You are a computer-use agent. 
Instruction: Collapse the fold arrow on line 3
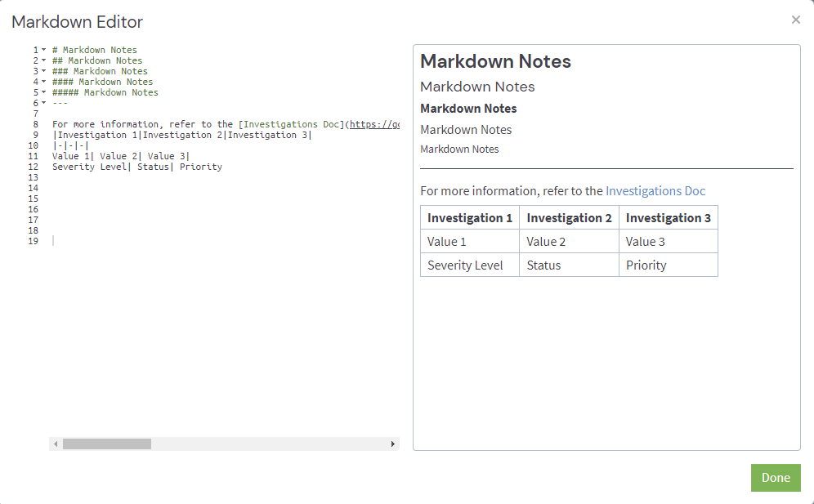[44, 70]
